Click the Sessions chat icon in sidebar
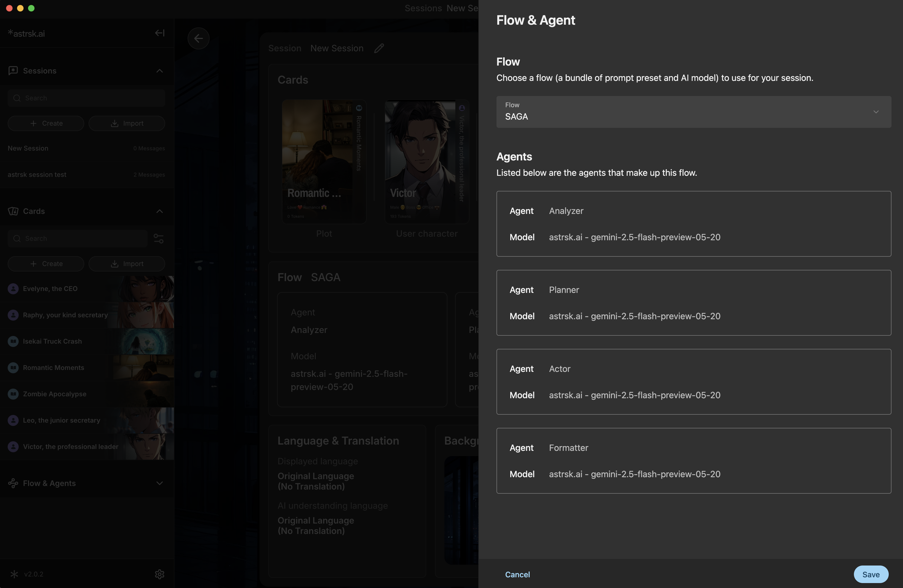The image size is (903, 588). tap(13, 71)
